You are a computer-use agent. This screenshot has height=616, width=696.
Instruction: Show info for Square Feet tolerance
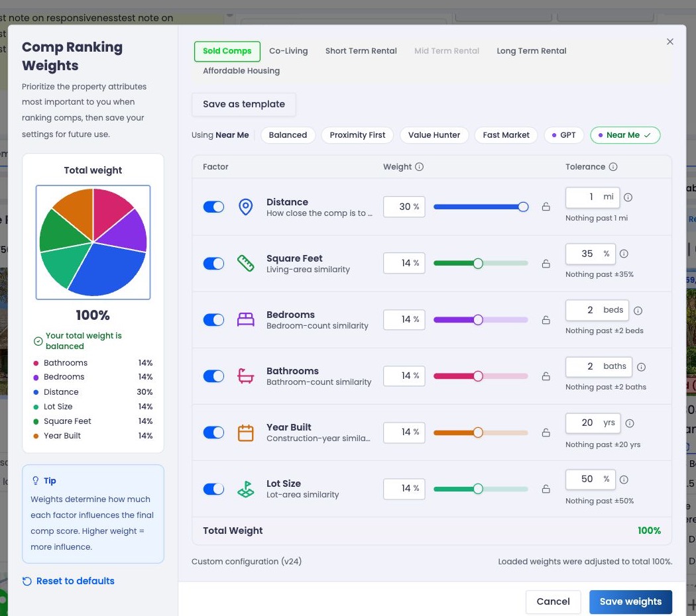624,254
